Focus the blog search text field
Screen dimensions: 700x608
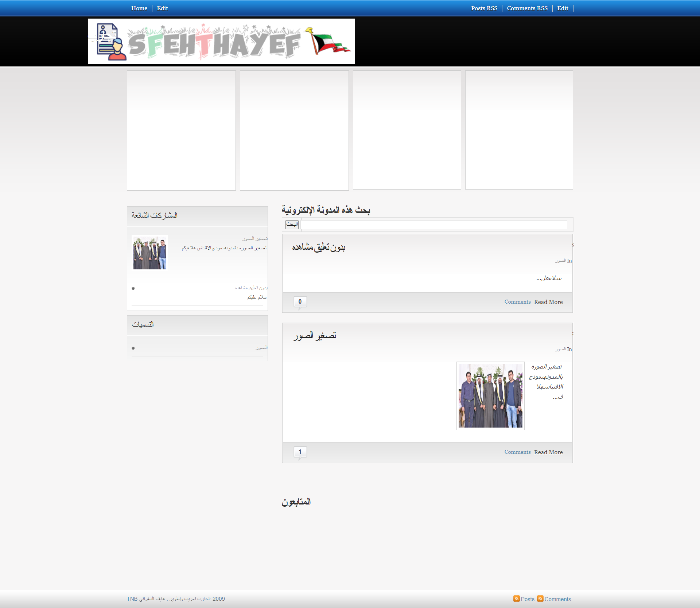(x=434, y=225)
